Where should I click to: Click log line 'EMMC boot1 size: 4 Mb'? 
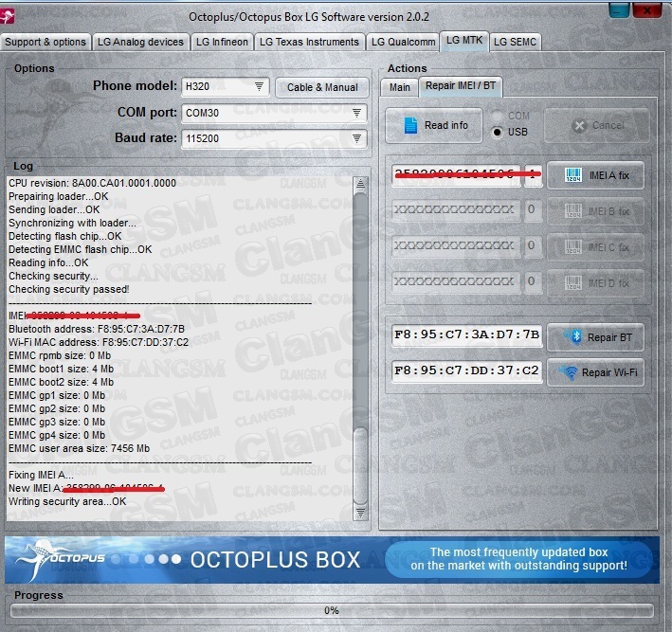click(x=61, y=369)
